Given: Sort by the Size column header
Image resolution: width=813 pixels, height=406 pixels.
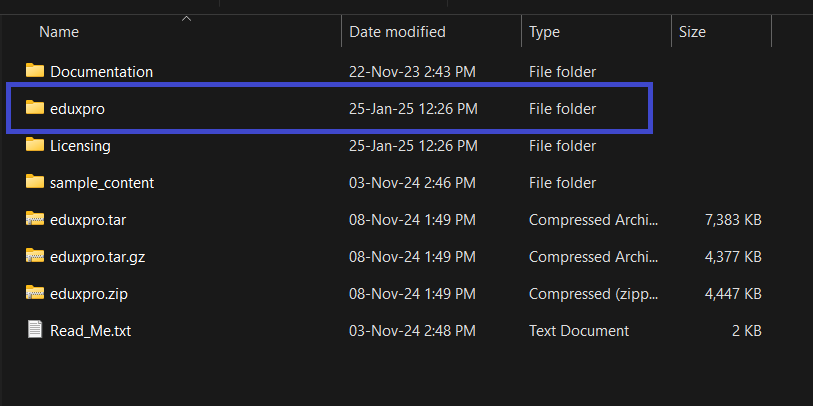Looking at the screenshot, I should click(692, 32).
